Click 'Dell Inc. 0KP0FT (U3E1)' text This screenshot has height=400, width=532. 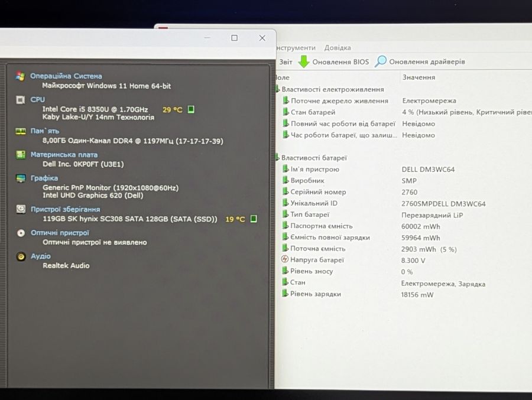point(83,164)
